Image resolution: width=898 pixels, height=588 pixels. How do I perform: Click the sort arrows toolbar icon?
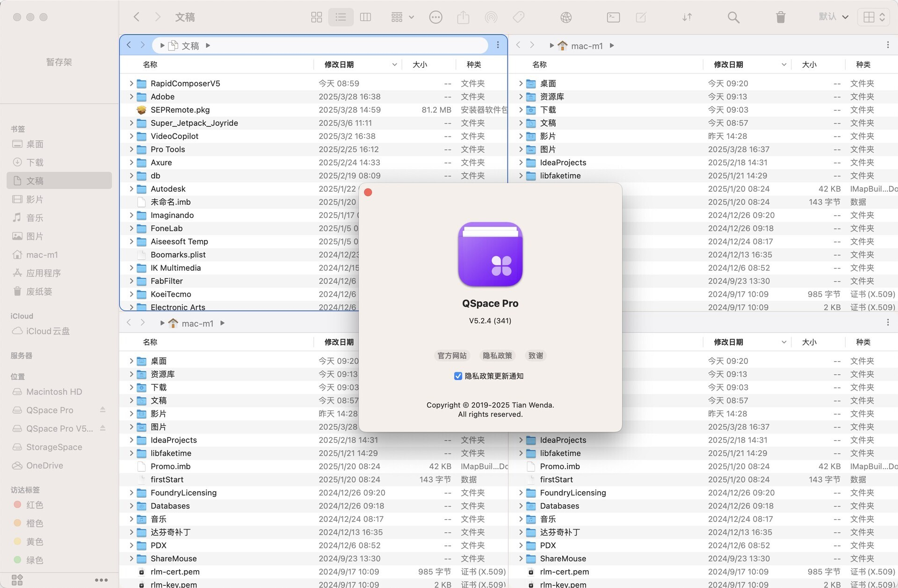[x=687, y=17]
